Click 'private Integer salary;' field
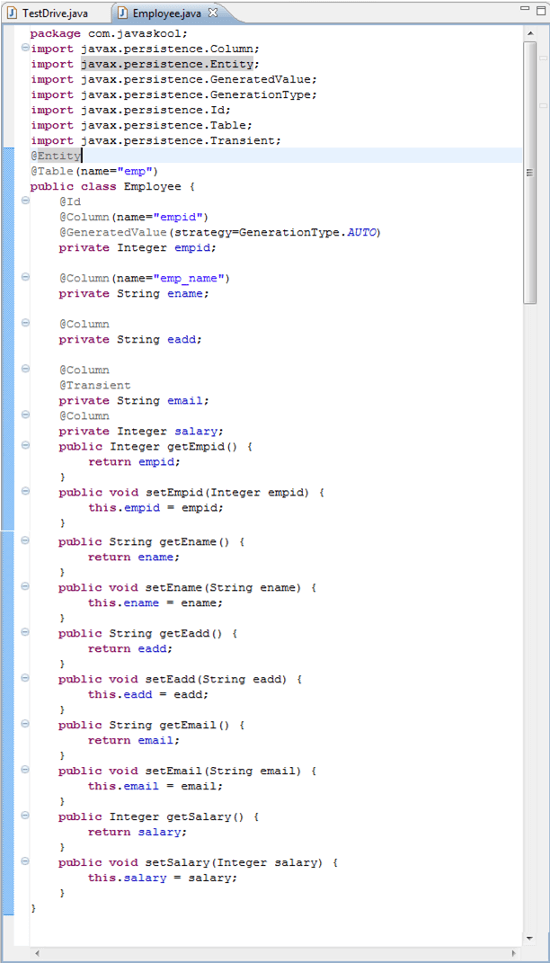This screenshot has width=550, height=963. click(141, 431)
